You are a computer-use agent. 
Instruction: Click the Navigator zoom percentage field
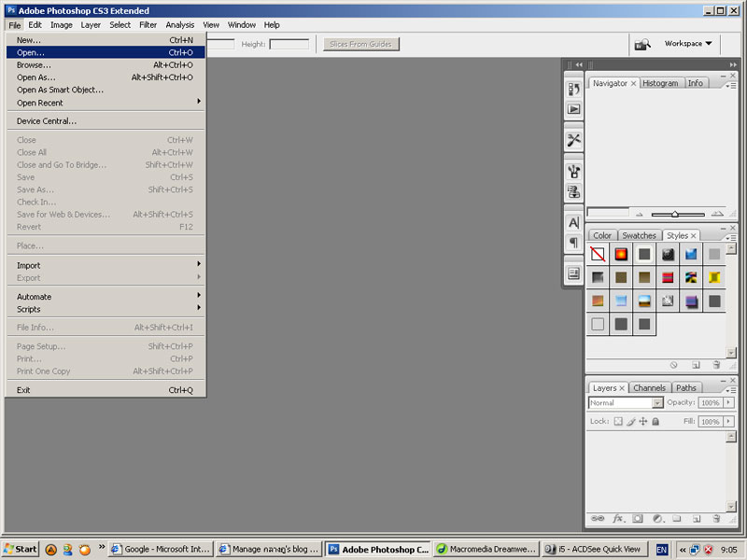pos(608,213)
